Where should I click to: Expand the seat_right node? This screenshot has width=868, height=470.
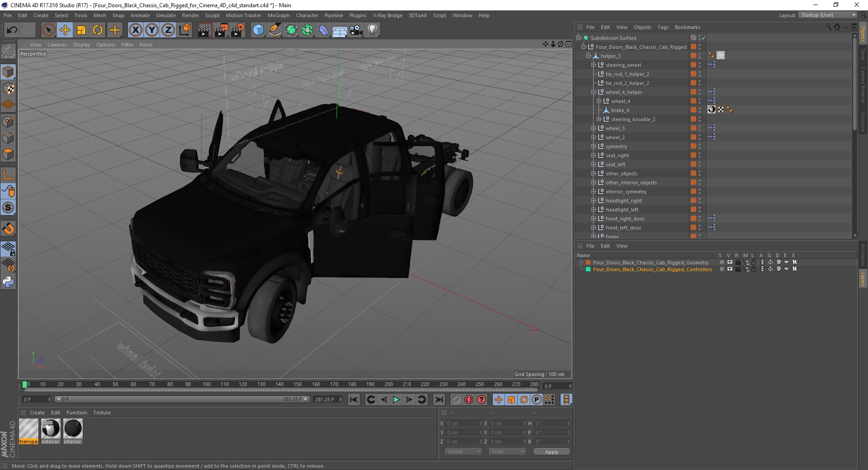tap(594, 155)
